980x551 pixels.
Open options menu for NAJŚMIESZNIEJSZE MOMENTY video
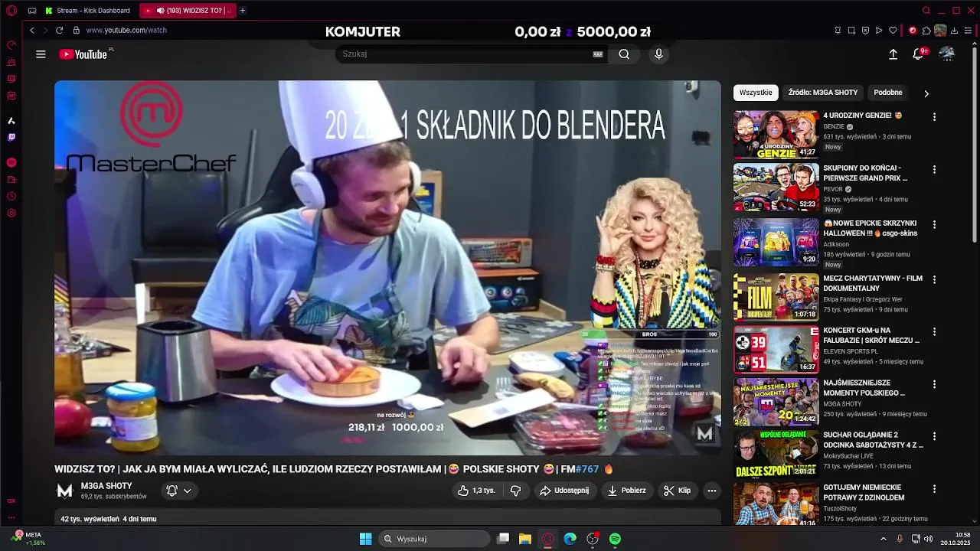click(934, 383)
